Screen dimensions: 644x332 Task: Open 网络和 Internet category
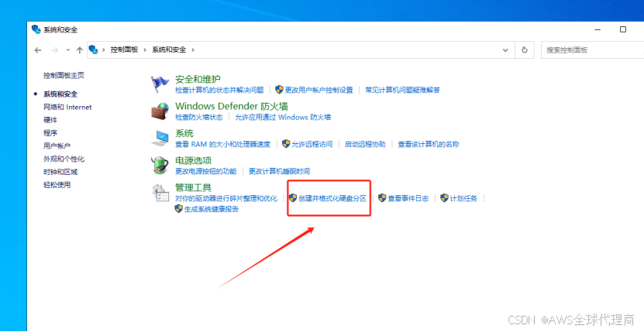[67, 107]
